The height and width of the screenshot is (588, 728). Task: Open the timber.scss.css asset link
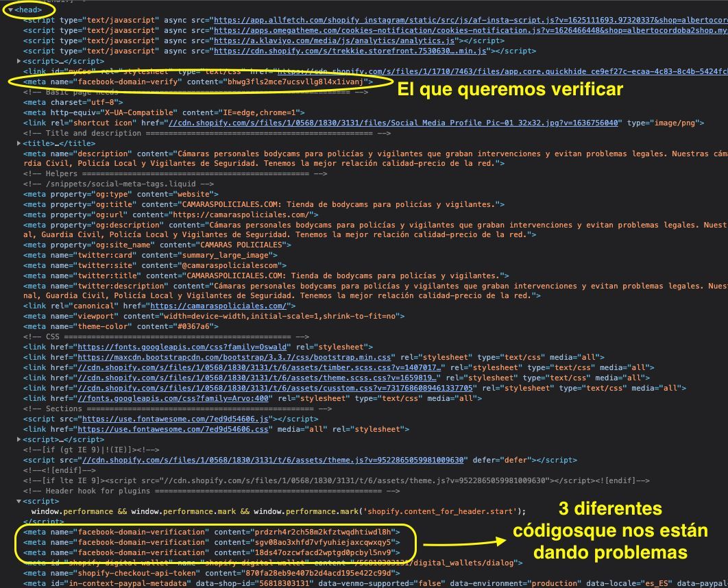[259, 367]
